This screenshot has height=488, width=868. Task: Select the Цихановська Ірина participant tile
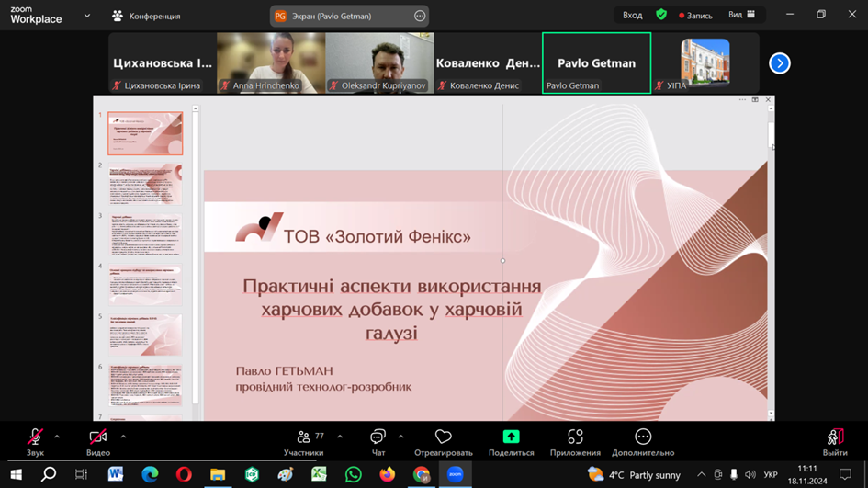pos(163,62)
